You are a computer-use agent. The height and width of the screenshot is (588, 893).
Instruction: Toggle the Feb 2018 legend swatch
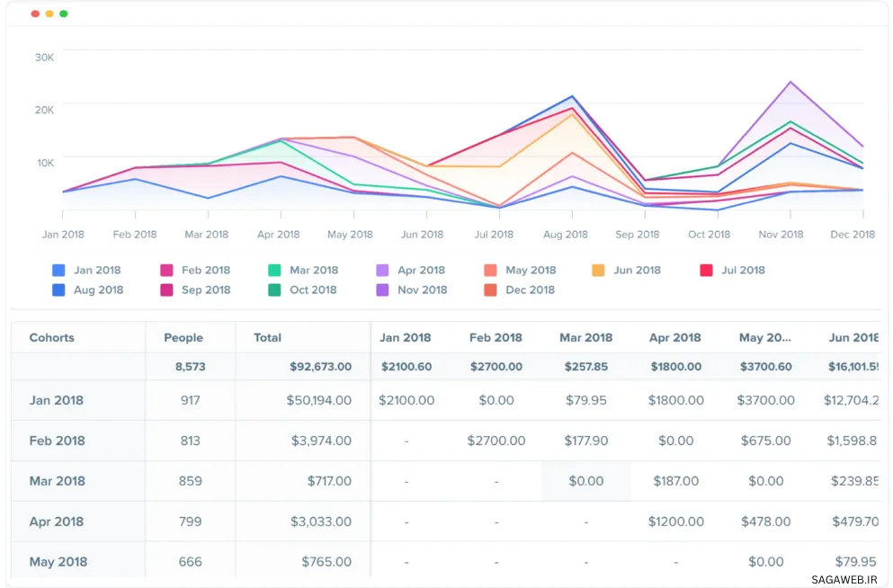pyautogui.click(x=166, y=270)
